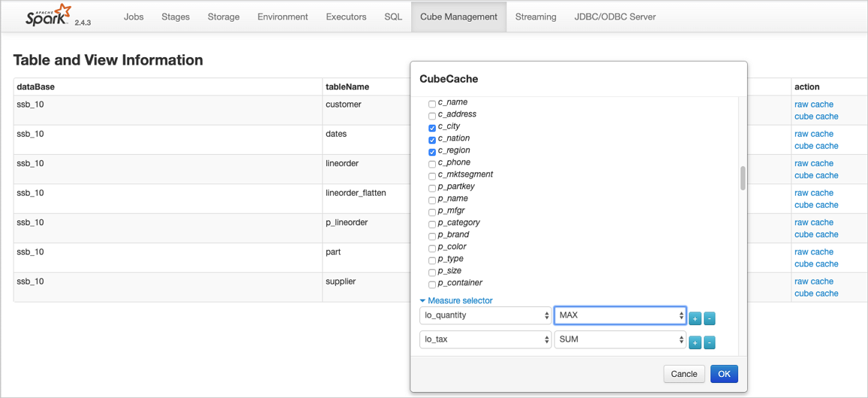This screenshot has height=398, width=868.
Task: Check the p_size dimension checkbox
Action: (x=432, y=272)
